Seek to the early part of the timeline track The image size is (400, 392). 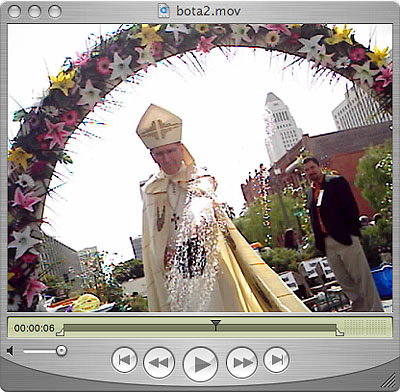100,327
